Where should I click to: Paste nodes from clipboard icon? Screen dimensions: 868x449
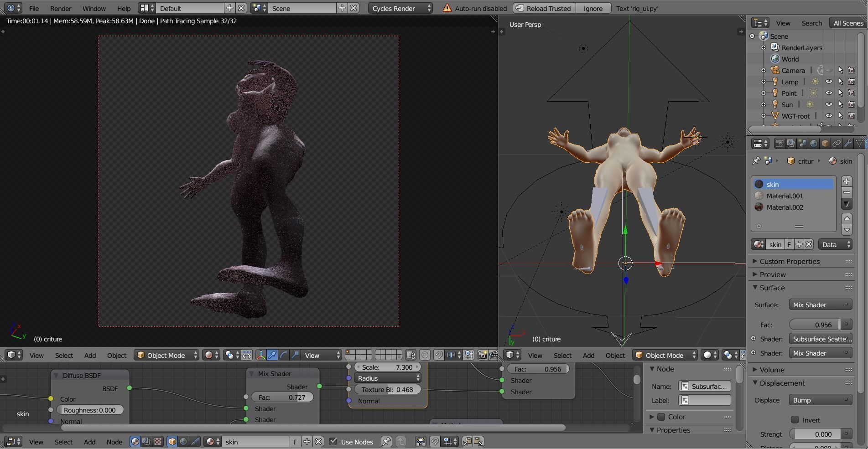[478, 442]
